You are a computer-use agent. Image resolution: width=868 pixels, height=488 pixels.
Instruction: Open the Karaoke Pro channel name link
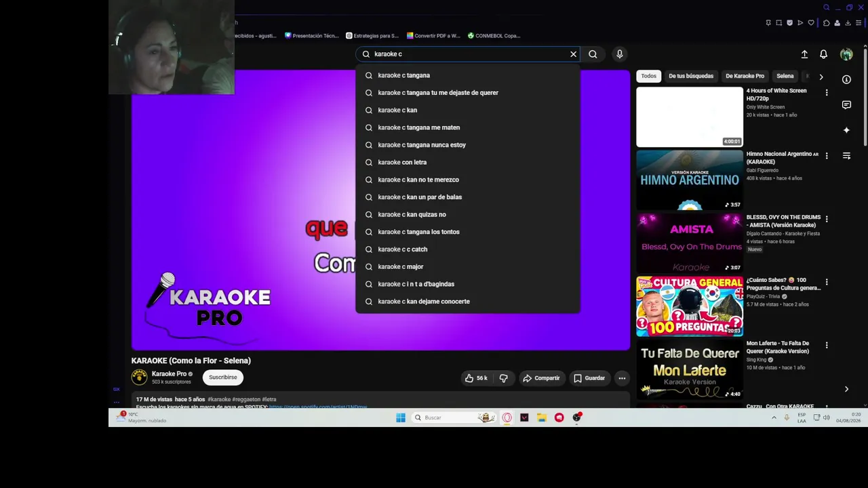tap(169, 374)
